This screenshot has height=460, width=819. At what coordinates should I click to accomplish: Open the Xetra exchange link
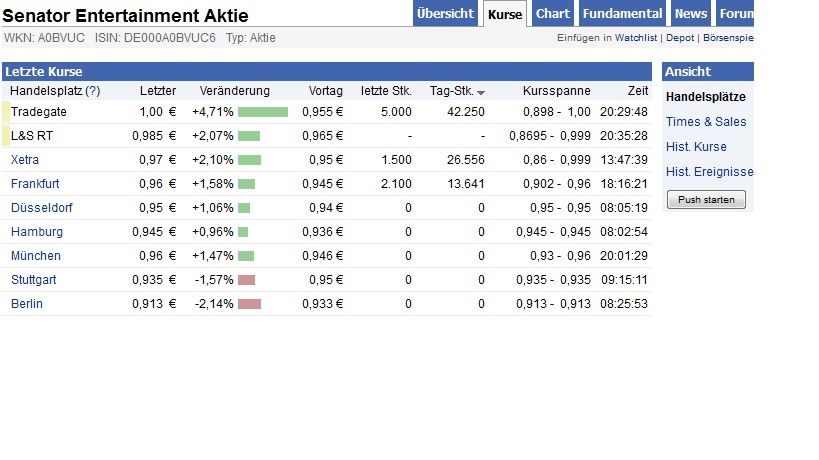[25, 160]
